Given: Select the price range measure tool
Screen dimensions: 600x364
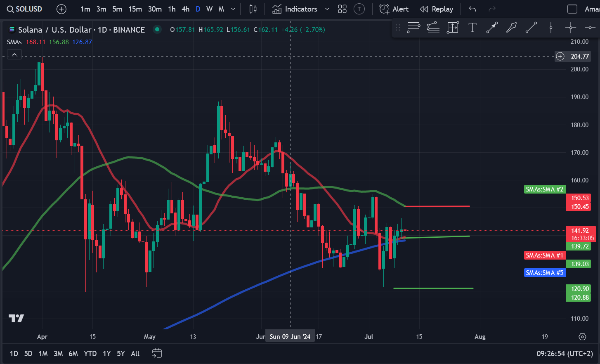Looking at the screenshot, I should pos(453,28).
